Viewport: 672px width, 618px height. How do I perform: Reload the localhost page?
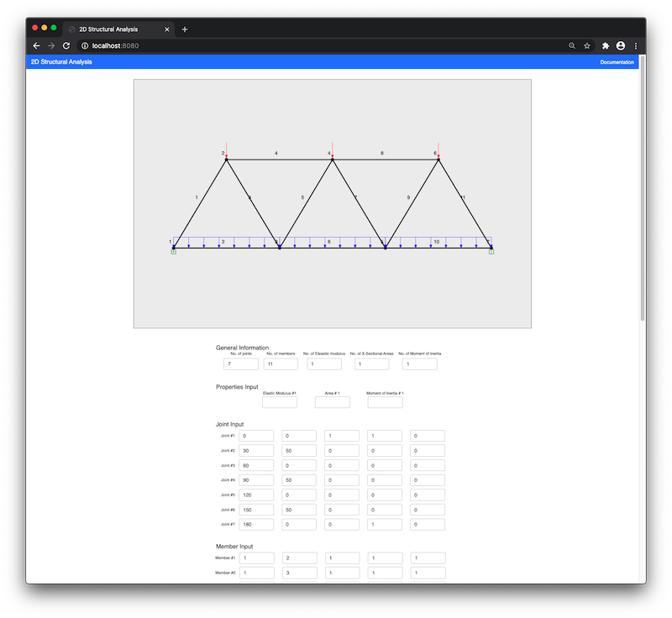[66, 45]
